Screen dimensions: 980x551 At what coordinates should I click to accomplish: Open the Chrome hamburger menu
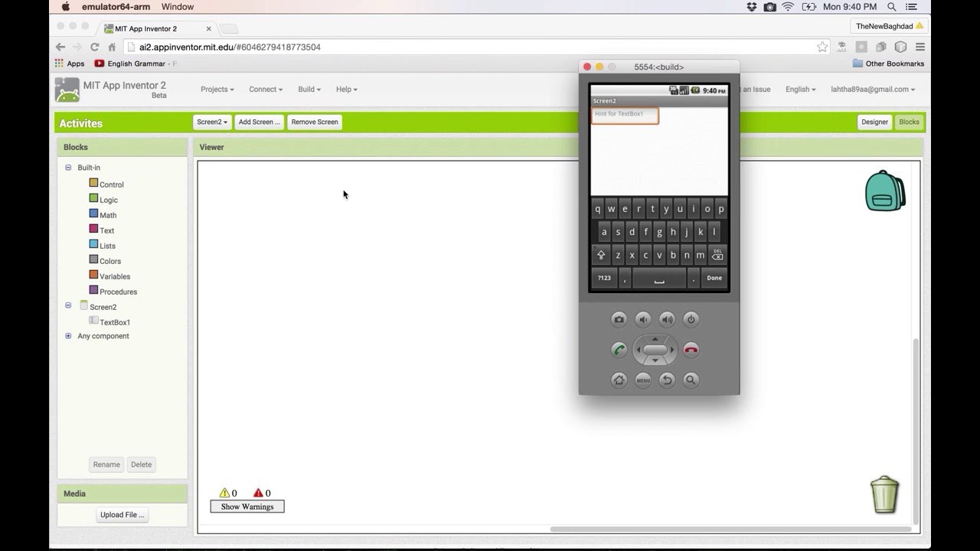(x=920, y=47)
